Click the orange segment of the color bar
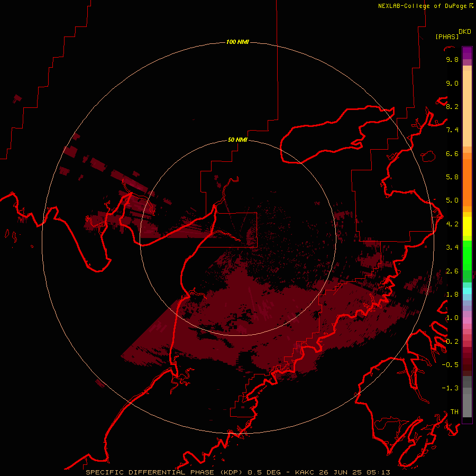Screen dimensions: 476x476 click(x=467, y=182)
